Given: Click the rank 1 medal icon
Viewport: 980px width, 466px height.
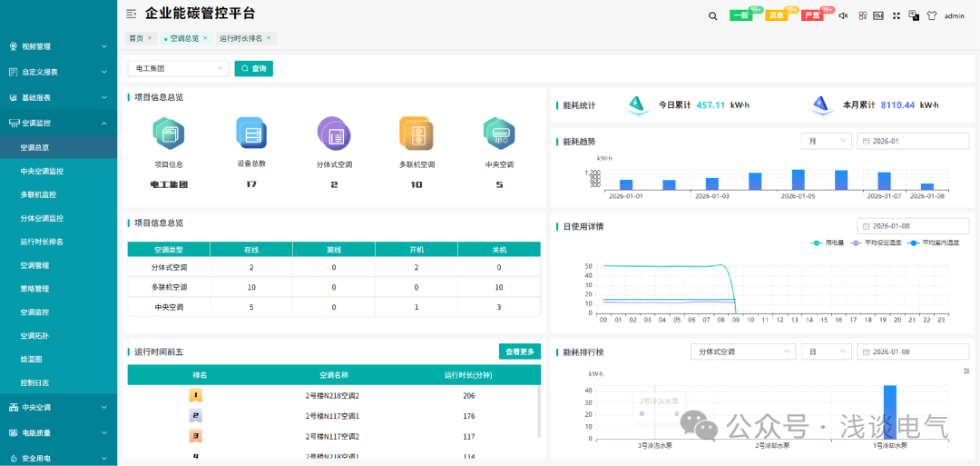Looking at the screenshot, I should click(x=196, y=395).
